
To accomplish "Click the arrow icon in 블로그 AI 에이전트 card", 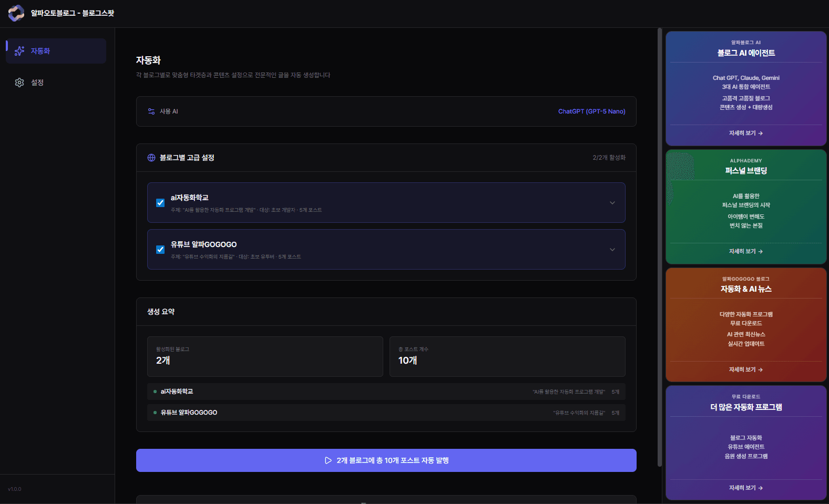I will 761,133.
